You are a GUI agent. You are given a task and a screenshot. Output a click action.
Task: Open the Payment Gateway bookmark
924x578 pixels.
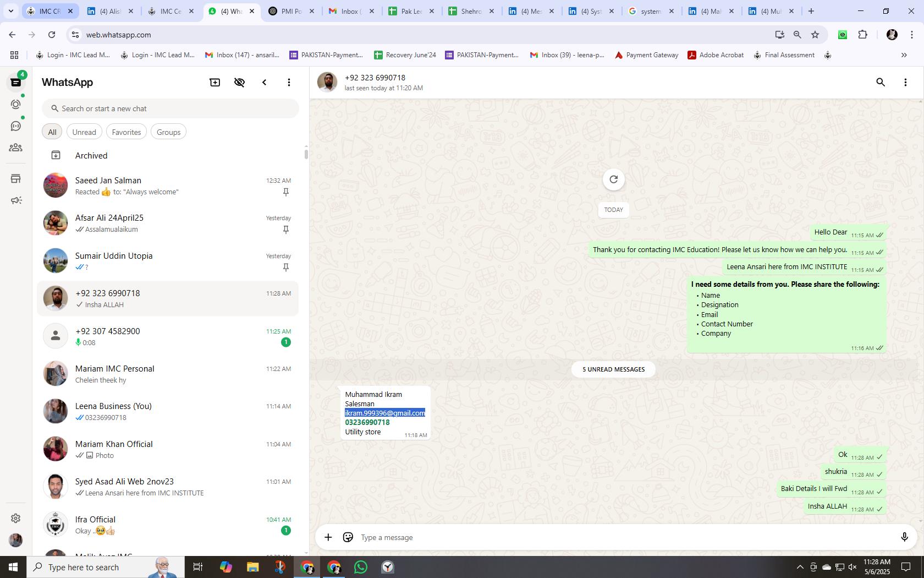(x=646, y=55)
